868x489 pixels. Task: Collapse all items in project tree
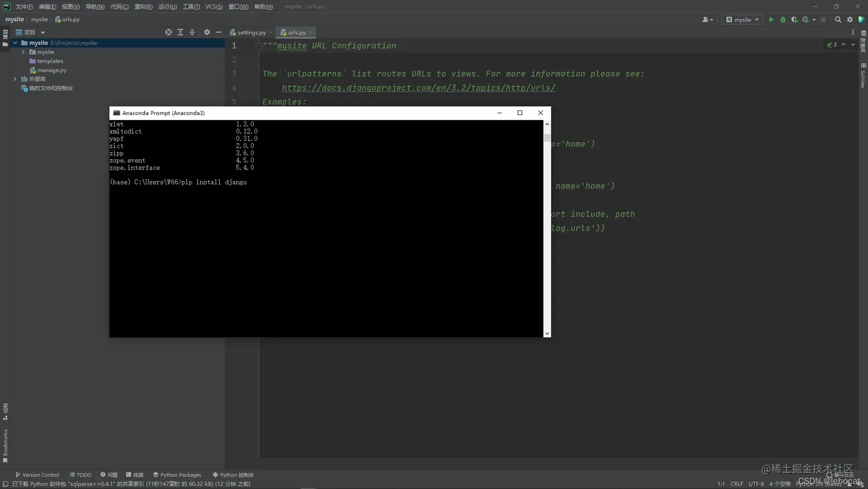(x=192, y=32)
